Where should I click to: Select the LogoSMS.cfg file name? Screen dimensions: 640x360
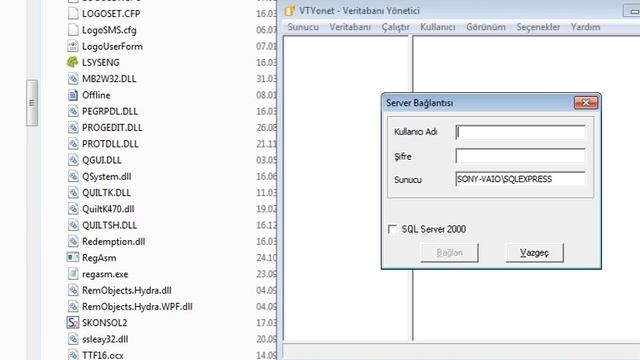pyautogui.click(x=109, y=30)
